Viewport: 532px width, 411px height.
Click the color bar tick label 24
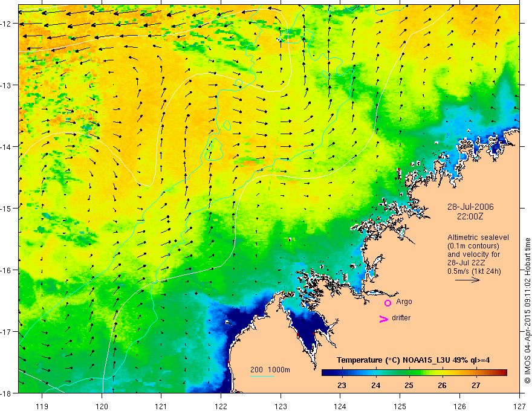[x=375, y=386]
